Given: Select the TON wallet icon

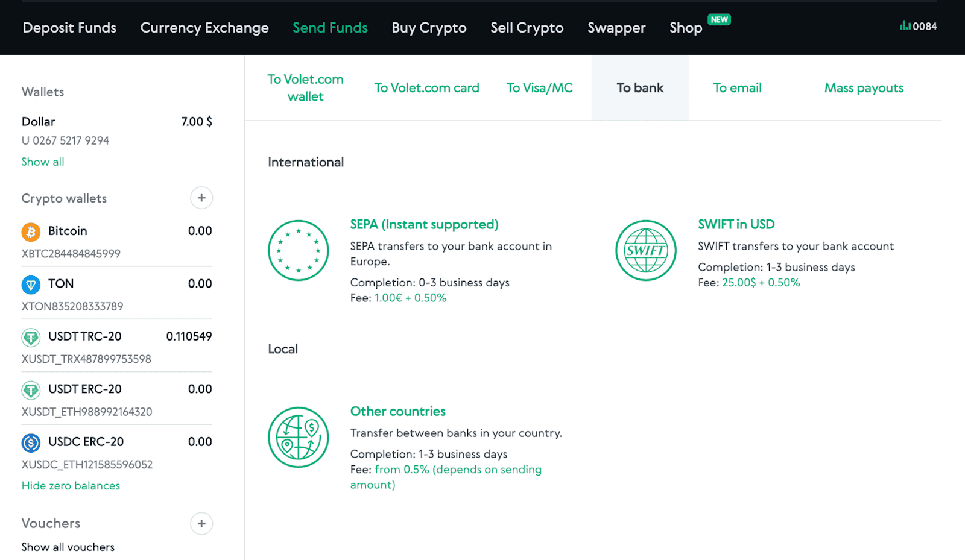Looking at the screenshot, I should (31, 284).
